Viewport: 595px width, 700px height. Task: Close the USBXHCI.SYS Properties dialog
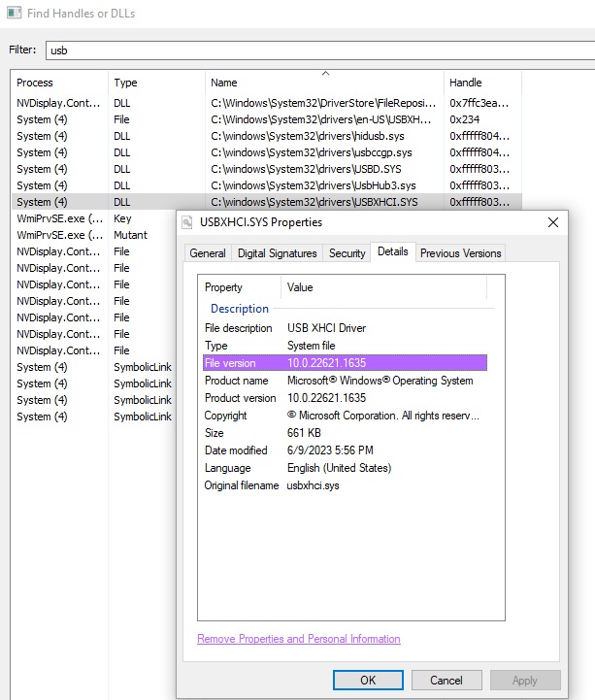point(553,222)
